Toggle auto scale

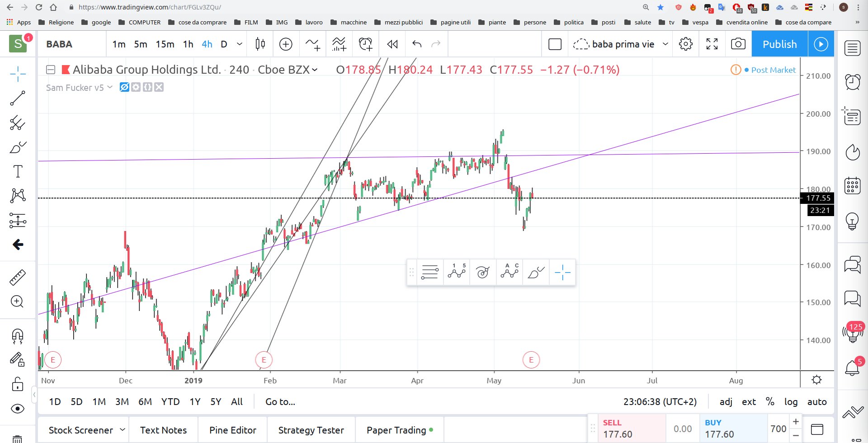tap(817, 401)
